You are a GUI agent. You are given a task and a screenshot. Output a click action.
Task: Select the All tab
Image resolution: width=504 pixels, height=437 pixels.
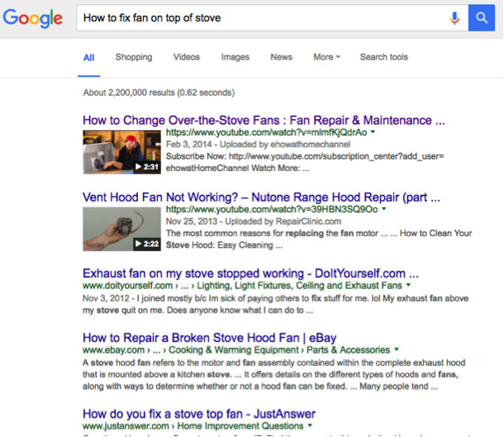[x=88, y=58]
